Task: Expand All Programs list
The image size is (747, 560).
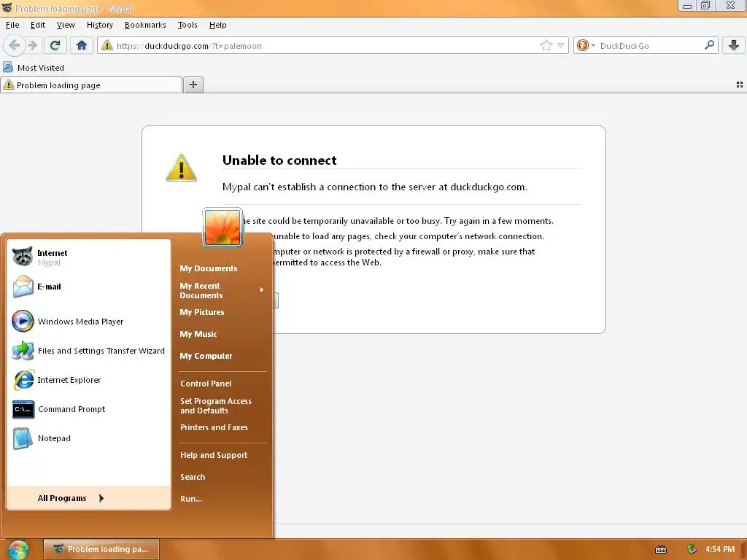Action: tap(88, 498)
